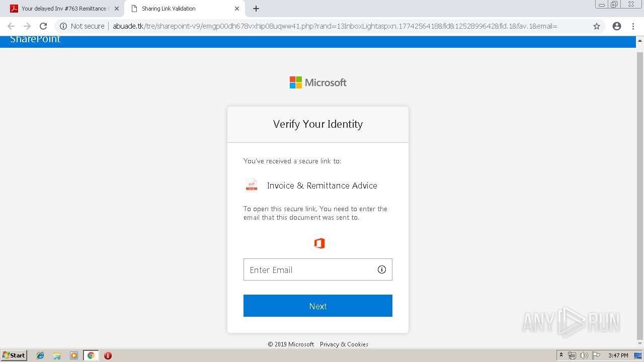Image resolution: width=644 pixels, height=362 pixels.
Task: Click the page vertical scrollbar
Action: (x=640, y=191)
